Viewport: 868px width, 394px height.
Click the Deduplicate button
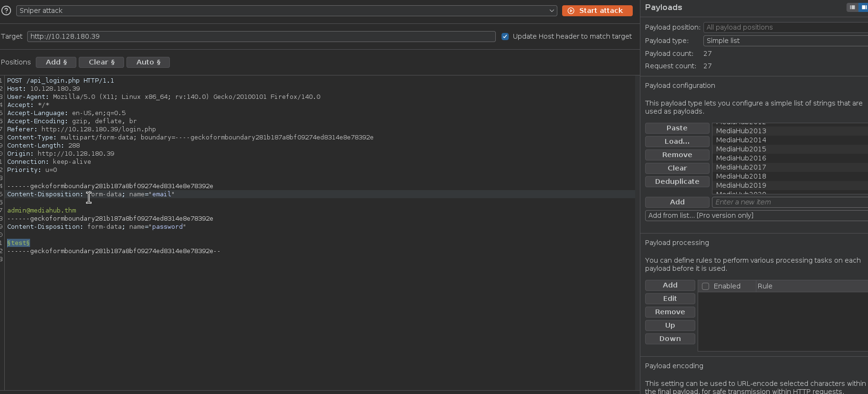coord(677,181)
